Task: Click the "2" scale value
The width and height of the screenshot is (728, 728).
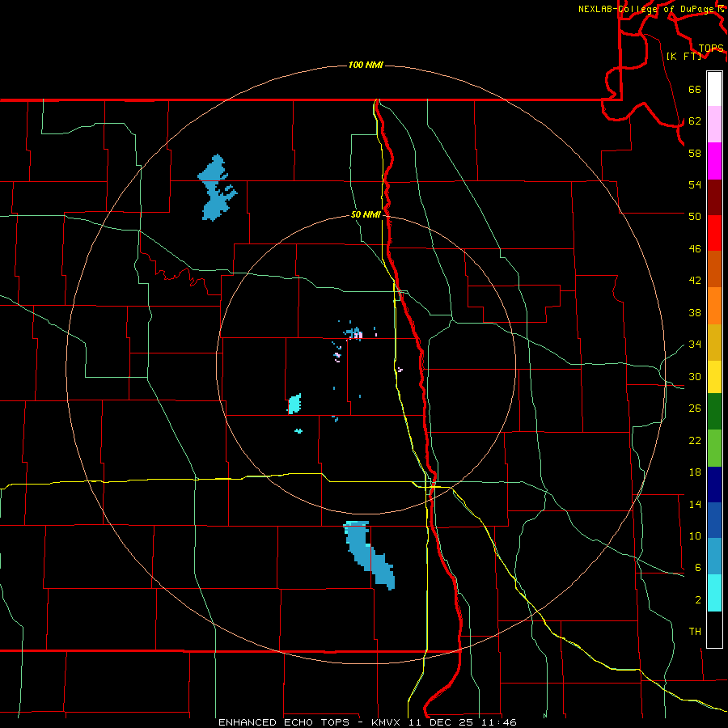Action: (697, 600)
